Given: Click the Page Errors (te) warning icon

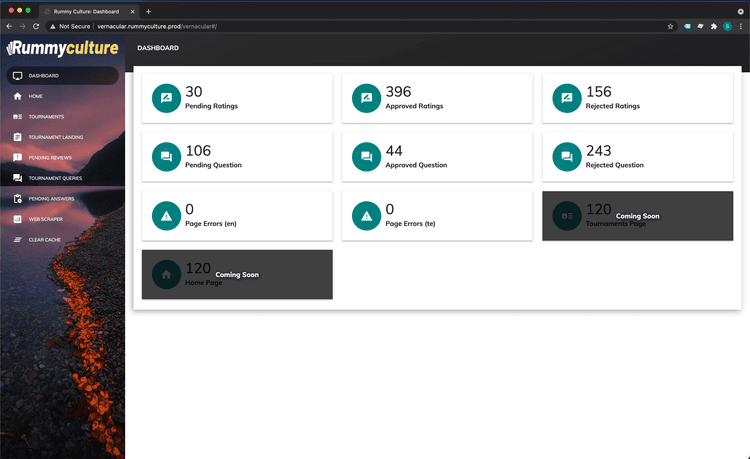Looking at the screenshot, I should [x=366, y=216].
